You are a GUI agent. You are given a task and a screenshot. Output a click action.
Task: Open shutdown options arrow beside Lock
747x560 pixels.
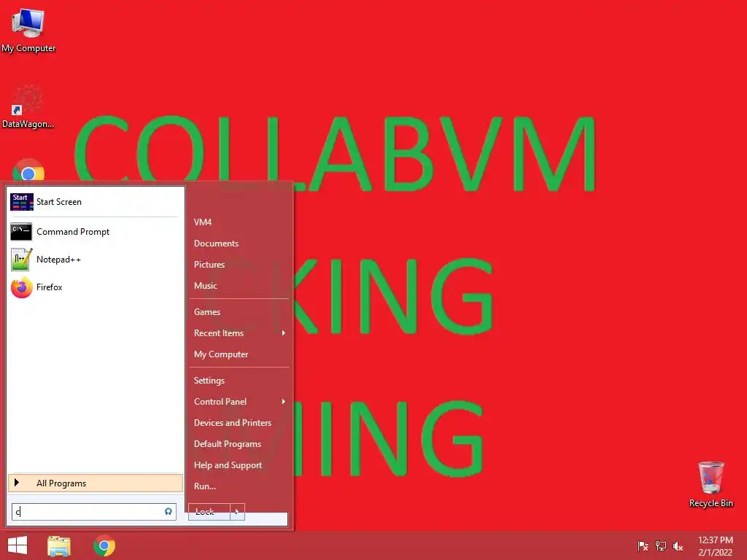[x=237, y=512]
